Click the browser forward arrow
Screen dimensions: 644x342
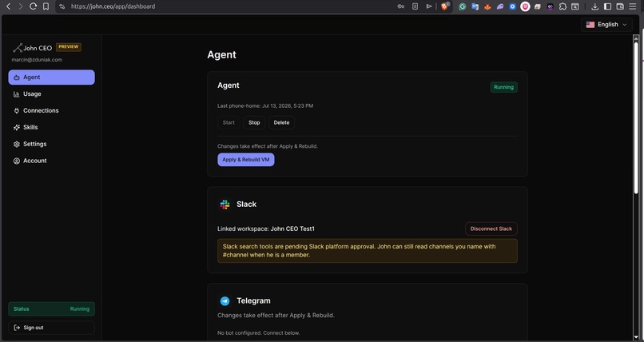coord(21,6)
